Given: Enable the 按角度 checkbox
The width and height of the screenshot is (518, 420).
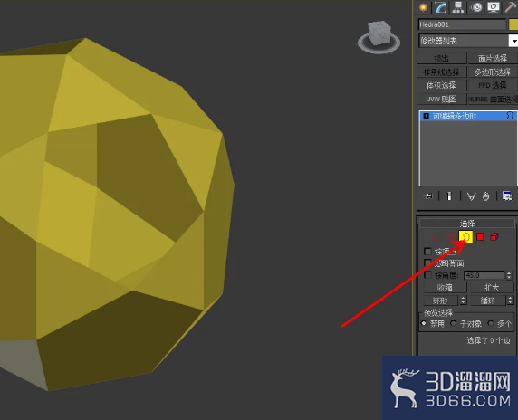Looking at the screenshot, I should 427,275.
